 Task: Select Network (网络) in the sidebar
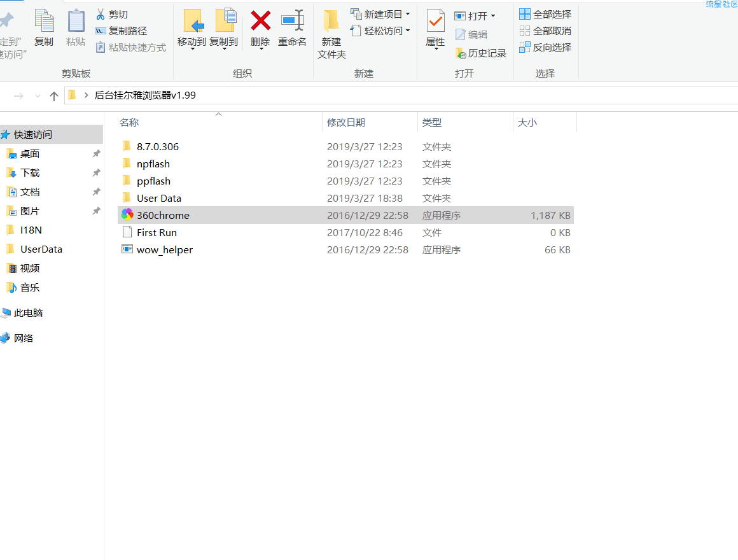pyautogui.click(x=23, y=339)
